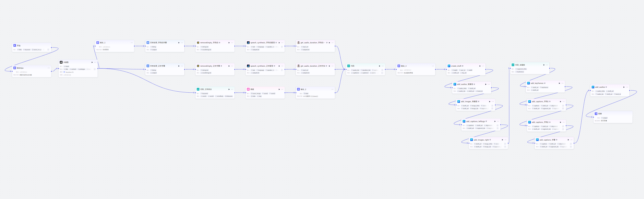
Task: Click the 输出tips node icon
Action: coord(15,68)
